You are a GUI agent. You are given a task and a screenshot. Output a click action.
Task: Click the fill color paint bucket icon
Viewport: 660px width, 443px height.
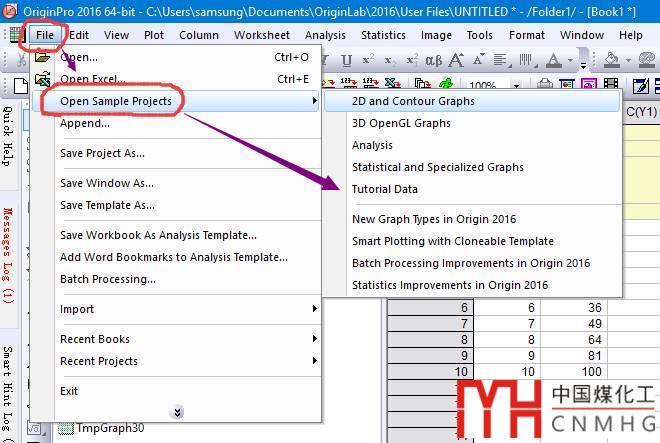[x=612, y=60]
